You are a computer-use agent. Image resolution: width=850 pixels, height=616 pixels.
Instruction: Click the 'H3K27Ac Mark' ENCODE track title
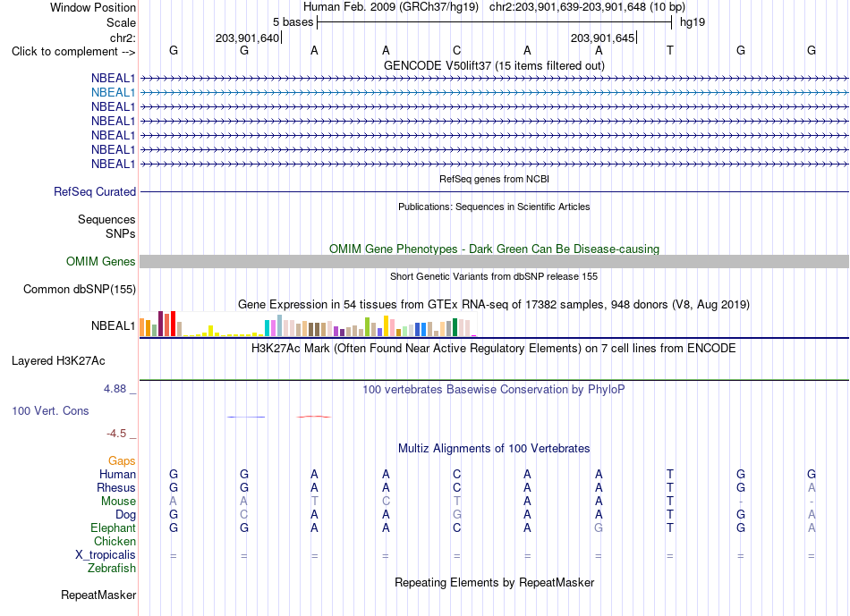[494, 349]
